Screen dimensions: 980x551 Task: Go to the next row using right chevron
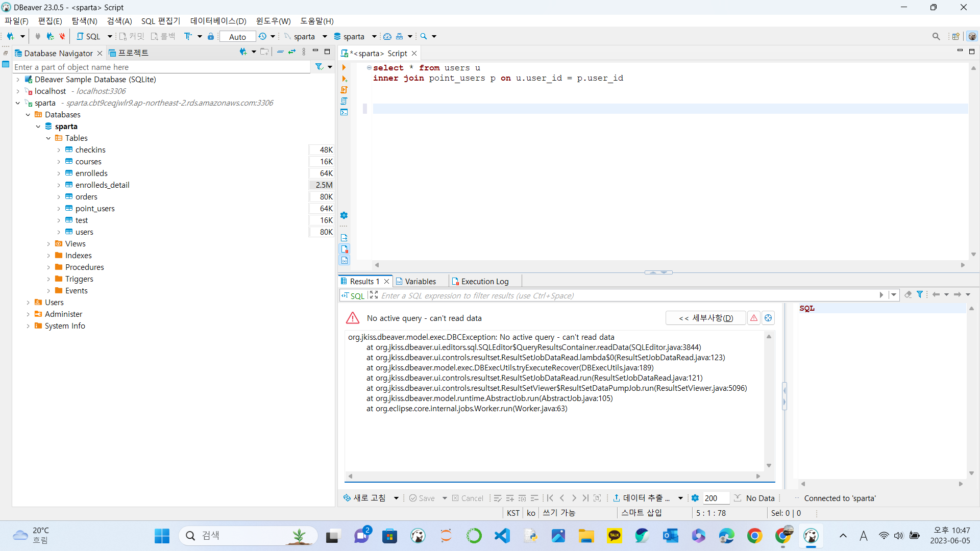coord(574,498)
